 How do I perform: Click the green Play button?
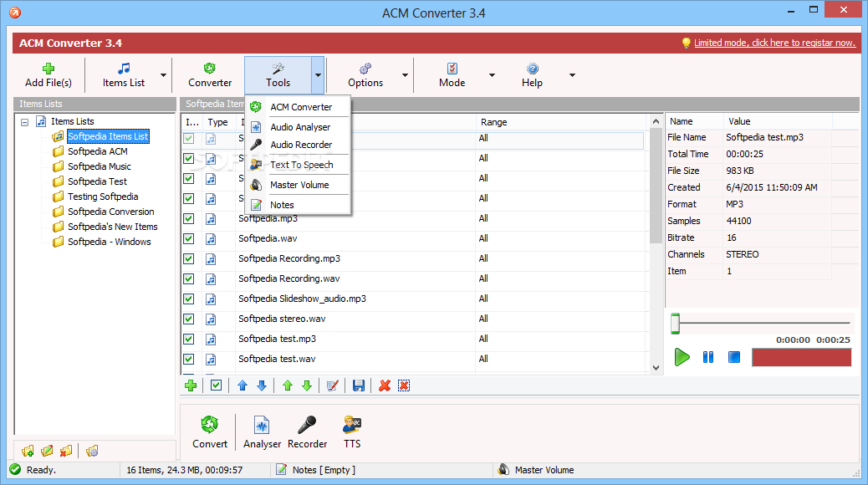[682, 357]
